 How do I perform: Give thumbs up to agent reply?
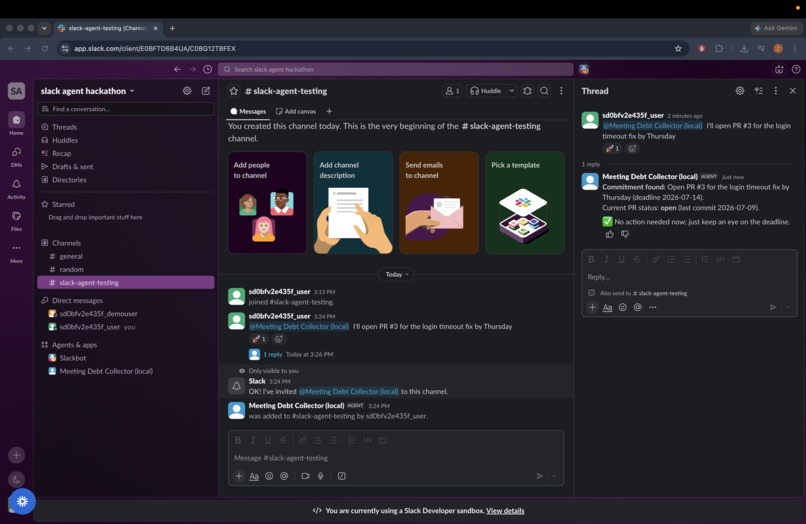point(610,234)
